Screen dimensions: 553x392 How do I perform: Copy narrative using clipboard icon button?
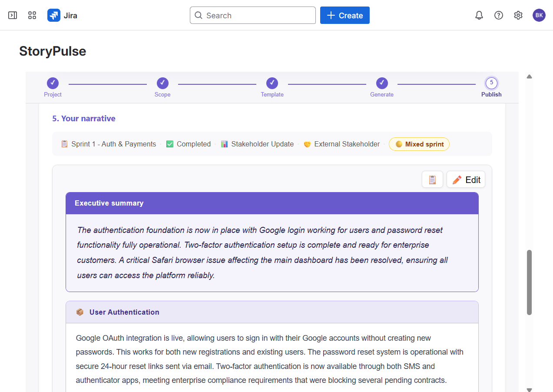(432, 179)
